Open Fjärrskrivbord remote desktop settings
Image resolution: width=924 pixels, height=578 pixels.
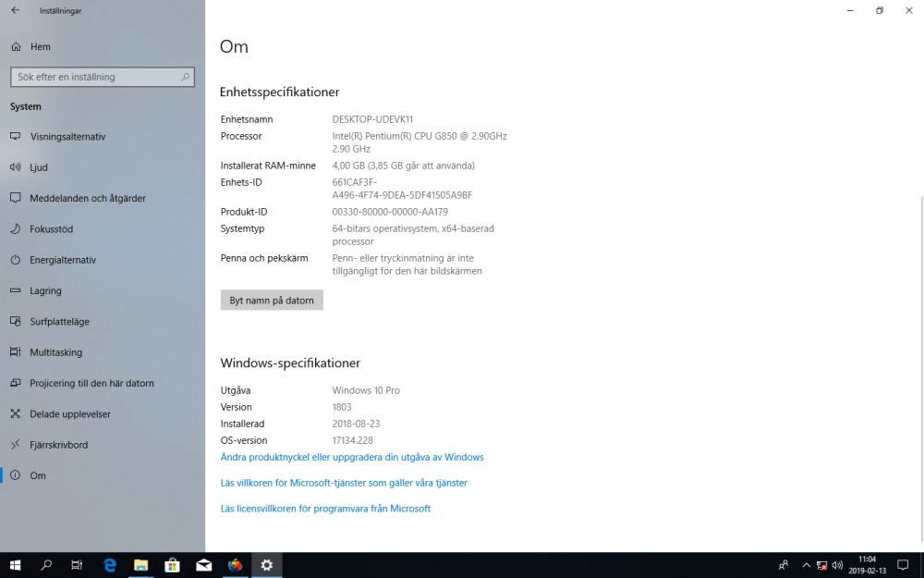tap(59, 445)
